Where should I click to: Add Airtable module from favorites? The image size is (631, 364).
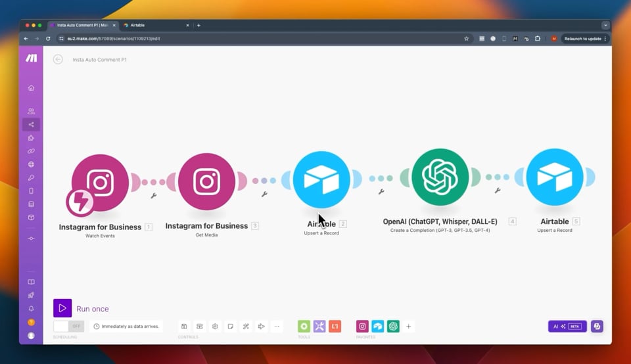377,326
